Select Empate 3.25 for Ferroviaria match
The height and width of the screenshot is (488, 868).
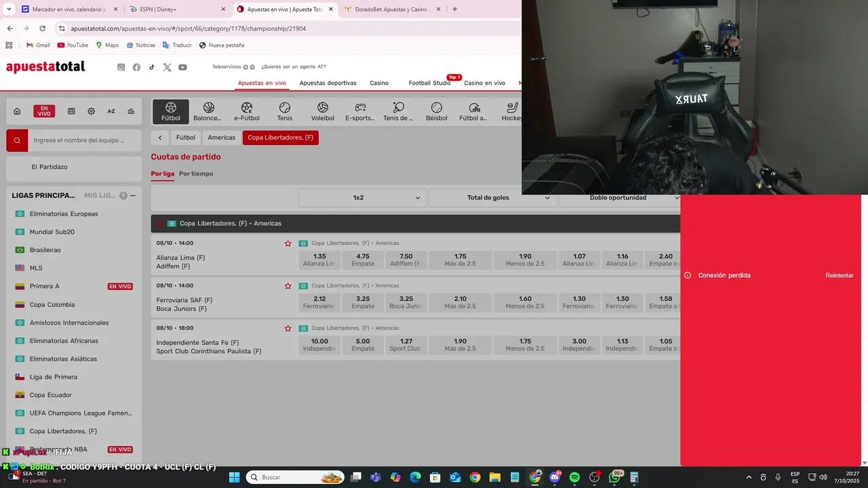(363, 302)
